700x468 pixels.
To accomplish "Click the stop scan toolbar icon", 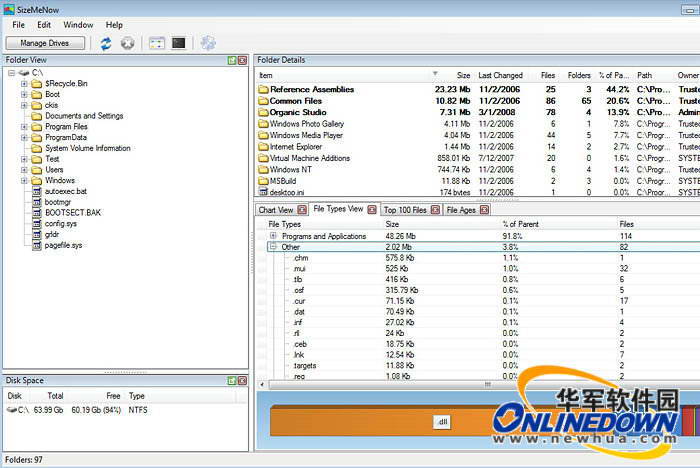I will [127, 43].
